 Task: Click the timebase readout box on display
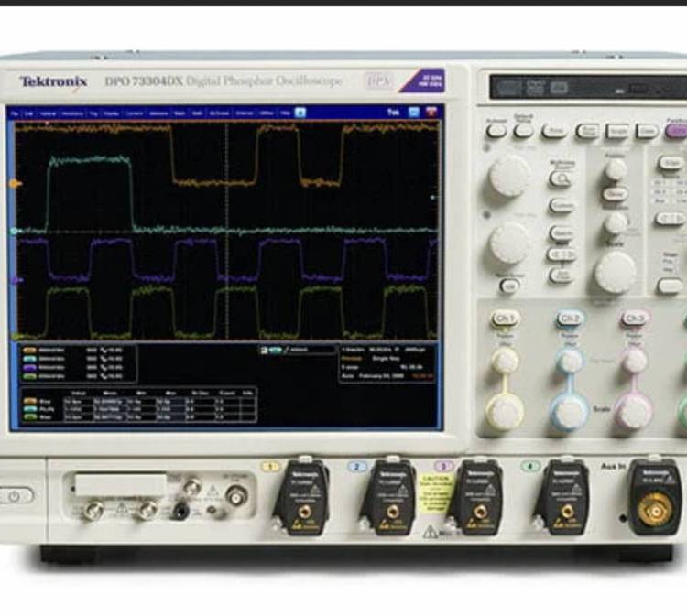387,363
